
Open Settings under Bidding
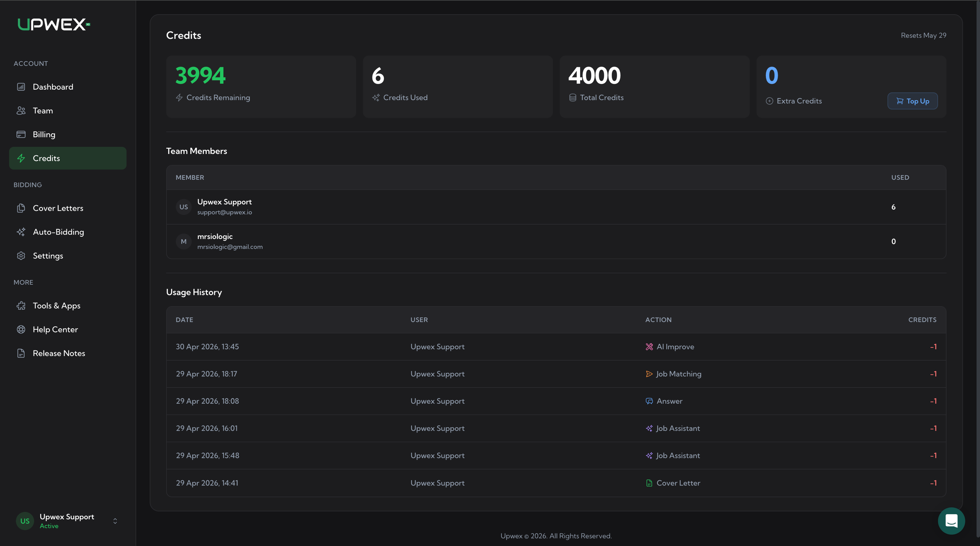coord(68,256)
